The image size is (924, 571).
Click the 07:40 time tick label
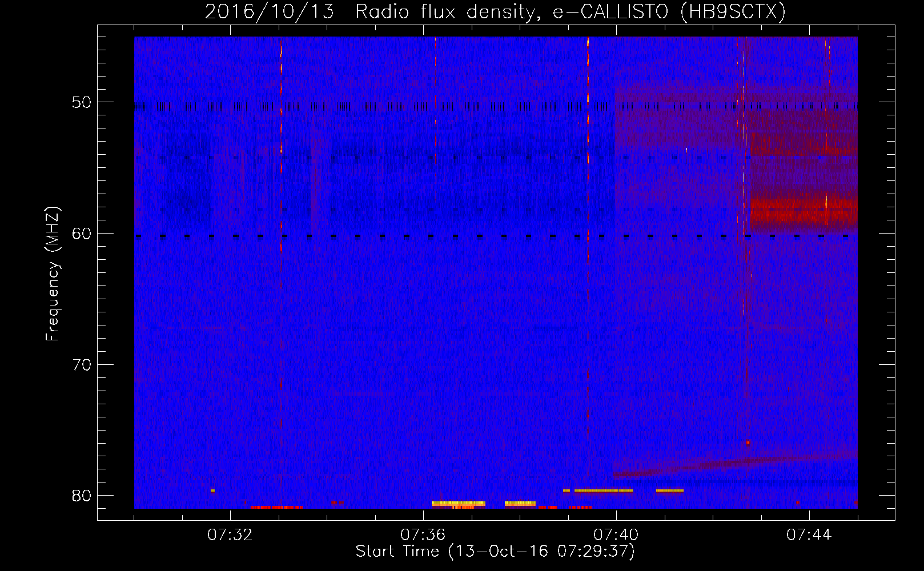(616, 535)
